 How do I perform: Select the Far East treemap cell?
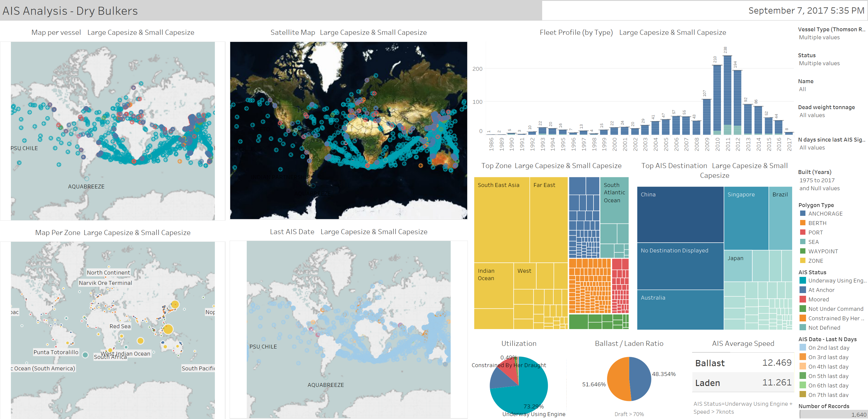pos(549,220)
